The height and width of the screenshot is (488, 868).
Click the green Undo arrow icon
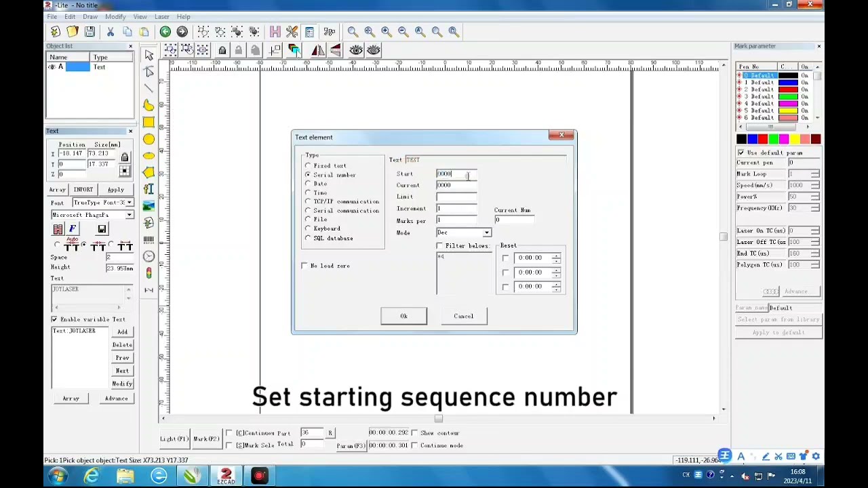[x=165, y=32]
